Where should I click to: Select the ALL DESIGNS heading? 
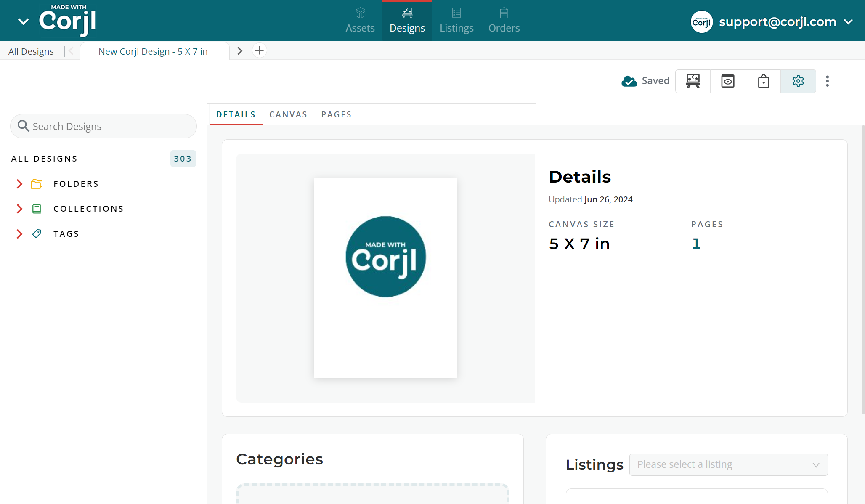point(44,159)
